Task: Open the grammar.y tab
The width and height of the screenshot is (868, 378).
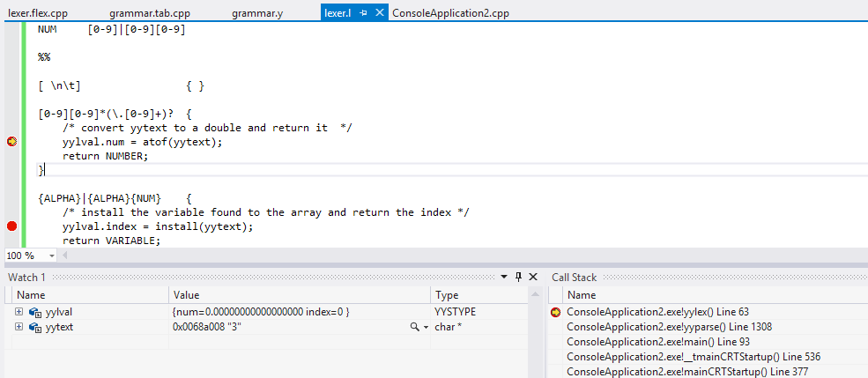Action: [x=257, y=13]
